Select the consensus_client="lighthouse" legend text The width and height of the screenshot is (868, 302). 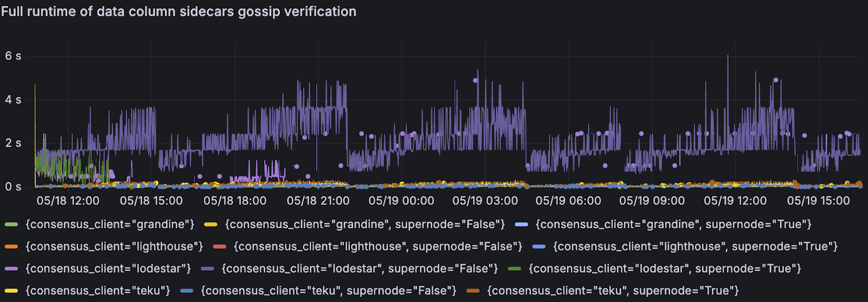tap(114, 247)
